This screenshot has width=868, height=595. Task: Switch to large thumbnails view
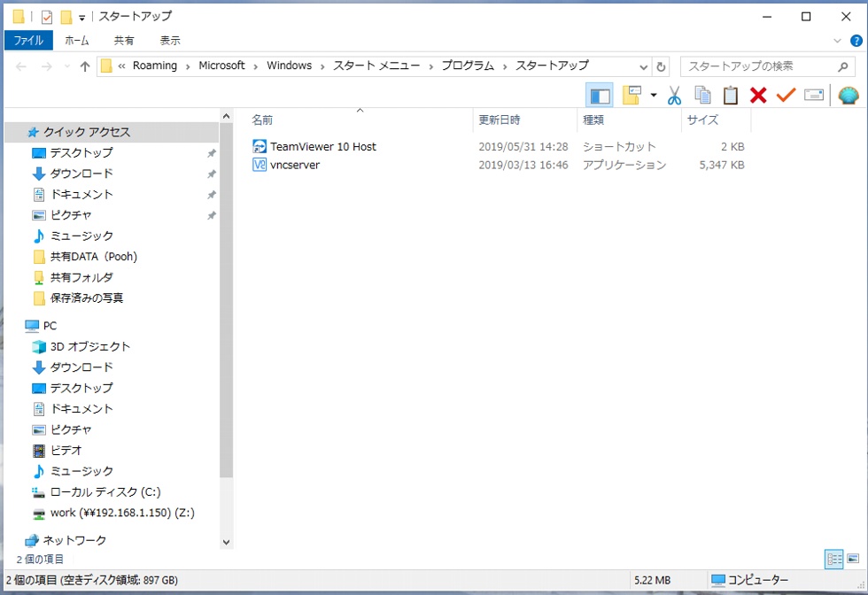(x=853, y=559)
